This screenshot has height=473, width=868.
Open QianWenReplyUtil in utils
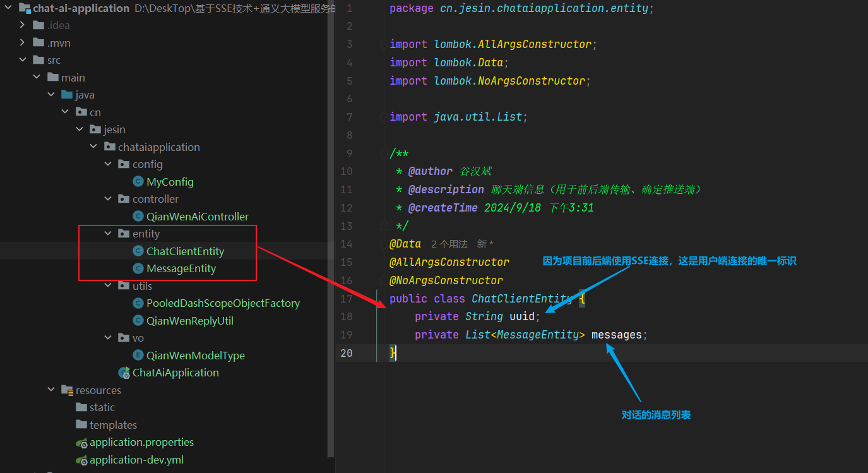tap(190, 321)
